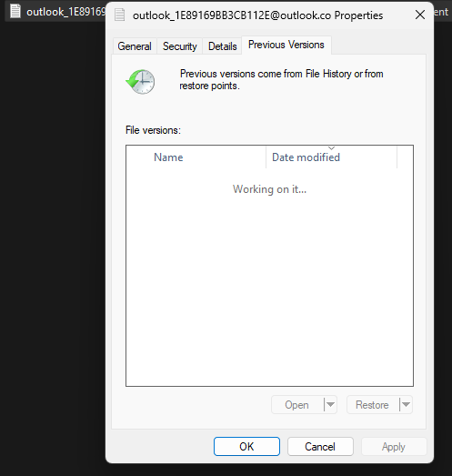Expand the Open button dropdown arrow
This screenshot has height=476, width=452.
pyautogui.click(x=331, y=405)
